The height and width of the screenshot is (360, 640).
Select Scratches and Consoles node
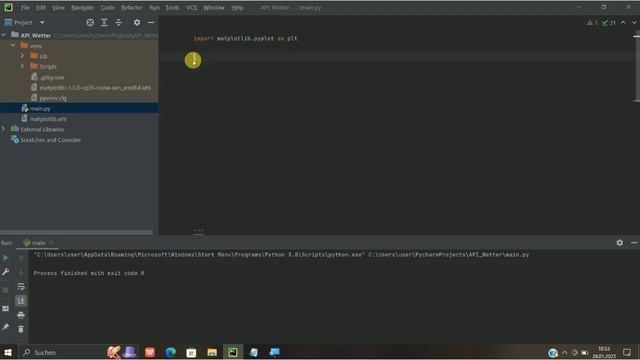pyautogui.click(x=50, y=140)
